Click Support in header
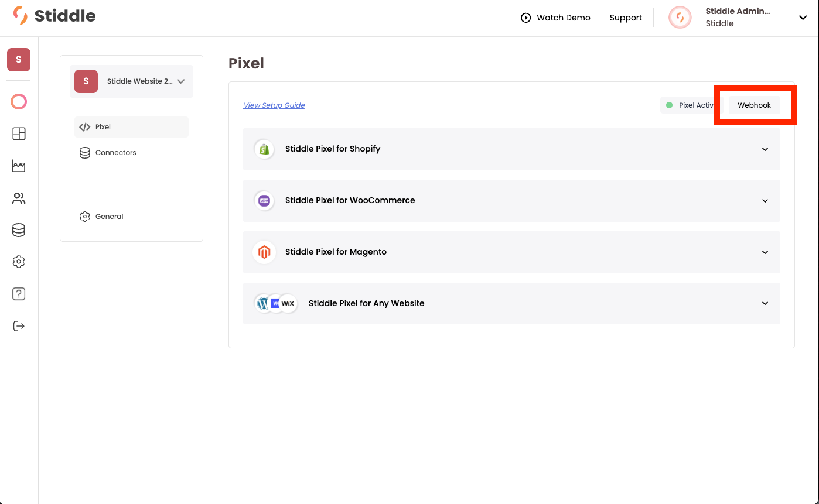The width and height of the screenshot is (819, 504). pos(626,18)
